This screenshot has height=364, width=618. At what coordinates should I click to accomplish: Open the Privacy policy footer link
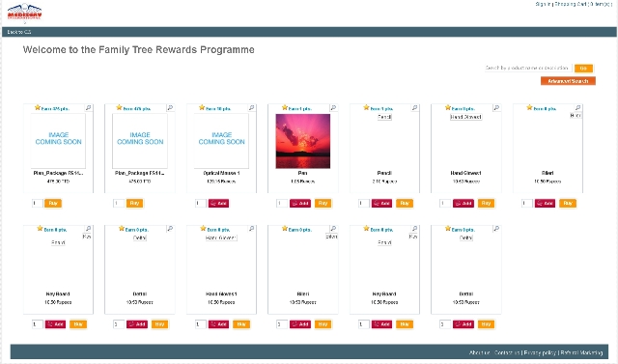pyautogui.click(x=540, y=352)
